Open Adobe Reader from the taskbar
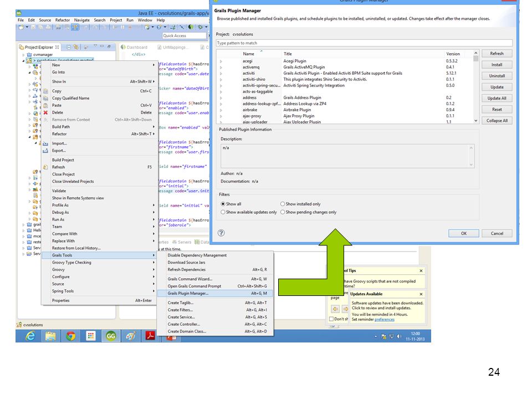This screenshot has width=532, height=399. pyautogui.click(x=150, y=336)
